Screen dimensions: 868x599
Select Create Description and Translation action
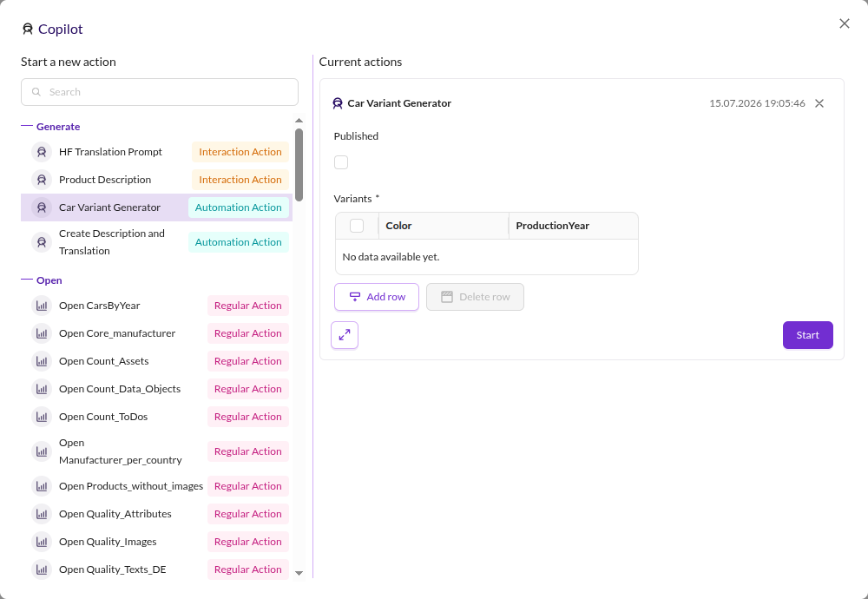tap(156, 242)
